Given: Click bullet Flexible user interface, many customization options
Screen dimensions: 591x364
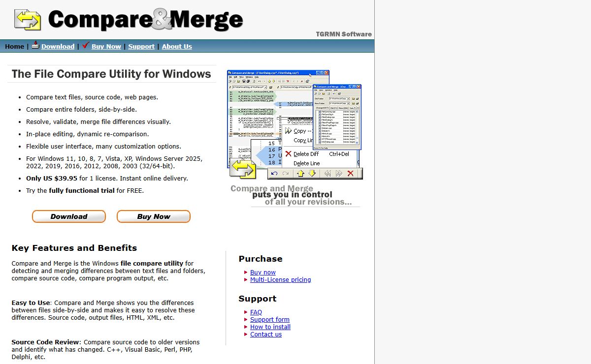Looking at the screenshot, I should (x=104, y=146).
